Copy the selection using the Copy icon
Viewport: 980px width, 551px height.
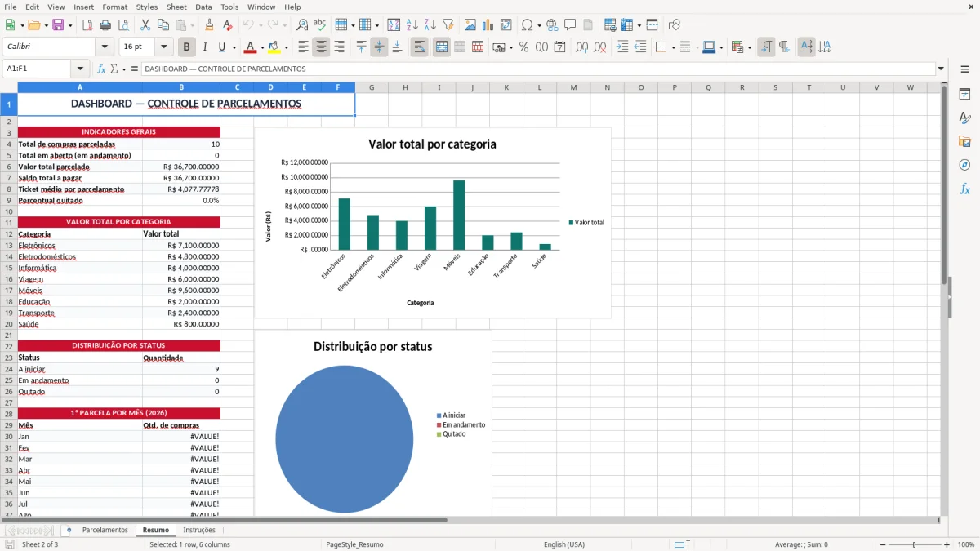[163, 25]
